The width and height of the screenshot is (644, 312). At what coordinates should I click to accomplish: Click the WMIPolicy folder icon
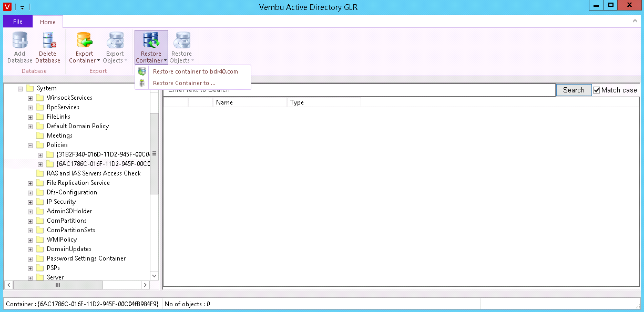40,240
